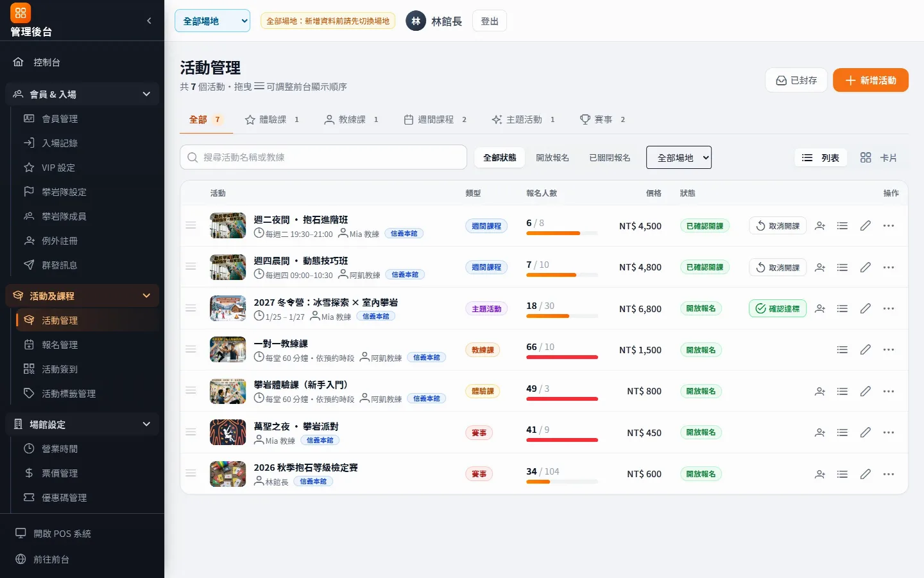This screenshot has width=924, height=578.
Task: Select the 體驗課 tab
Action: coord(272,119)
